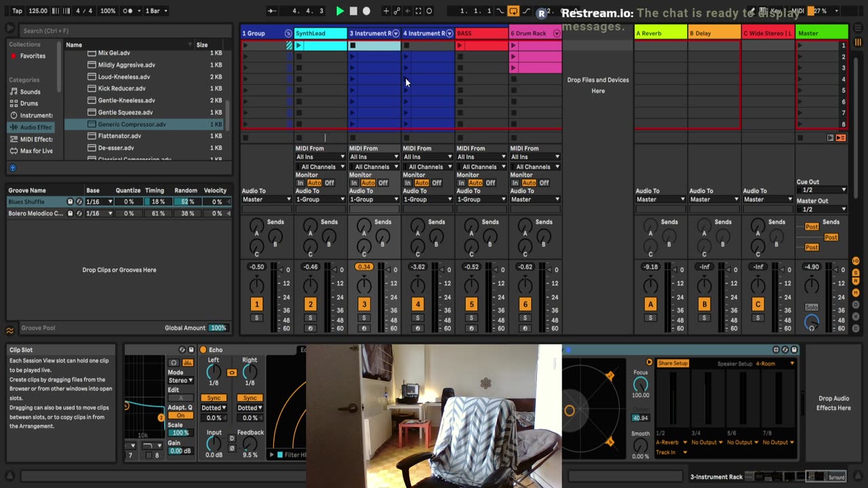Select the Blues Shuffle groove
The width and height of the screenshot is (868, 488).
point(26,201)
